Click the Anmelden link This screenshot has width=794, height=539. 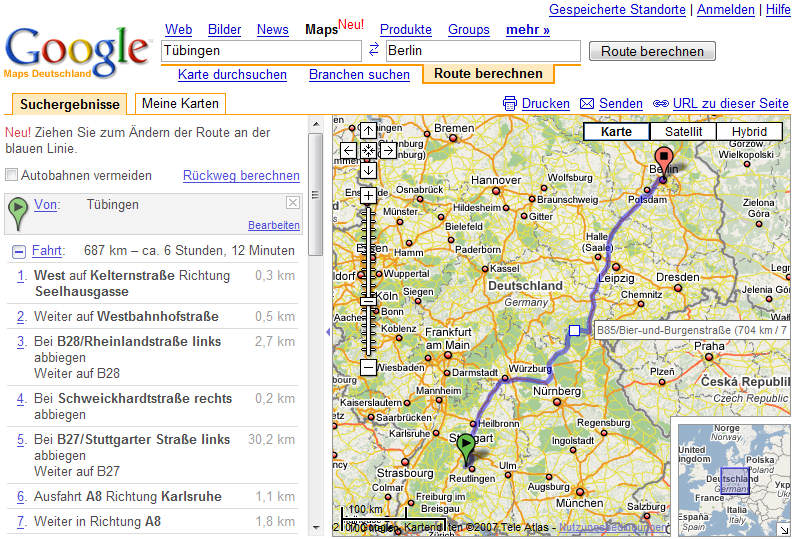(726, 10)
